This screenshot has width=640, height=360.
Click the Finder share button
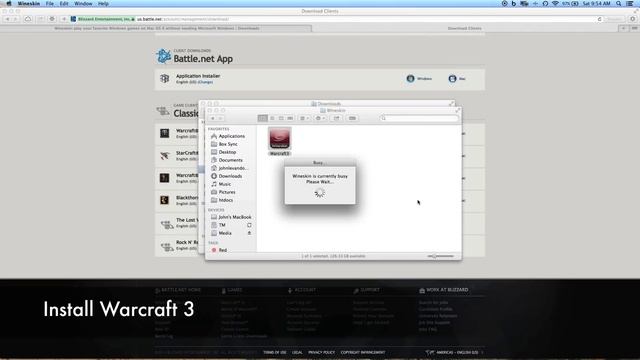pos(336,118)
